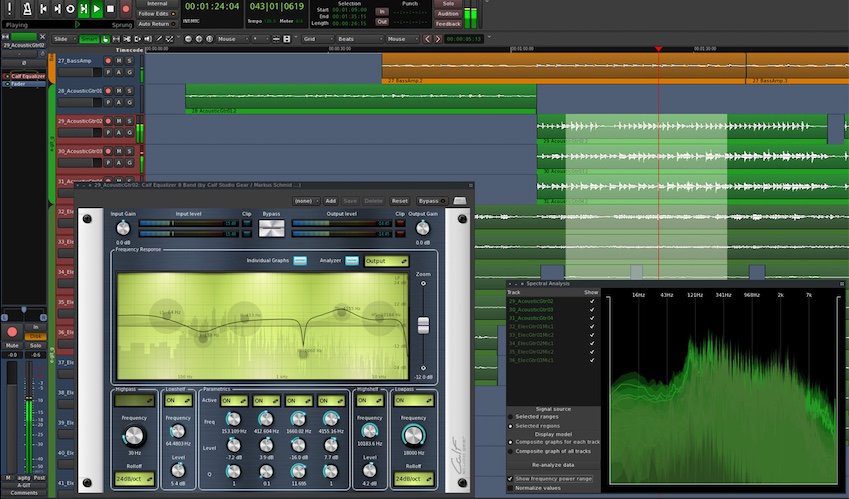Record-arm the 27_BassAmp track

pos(108,61)
